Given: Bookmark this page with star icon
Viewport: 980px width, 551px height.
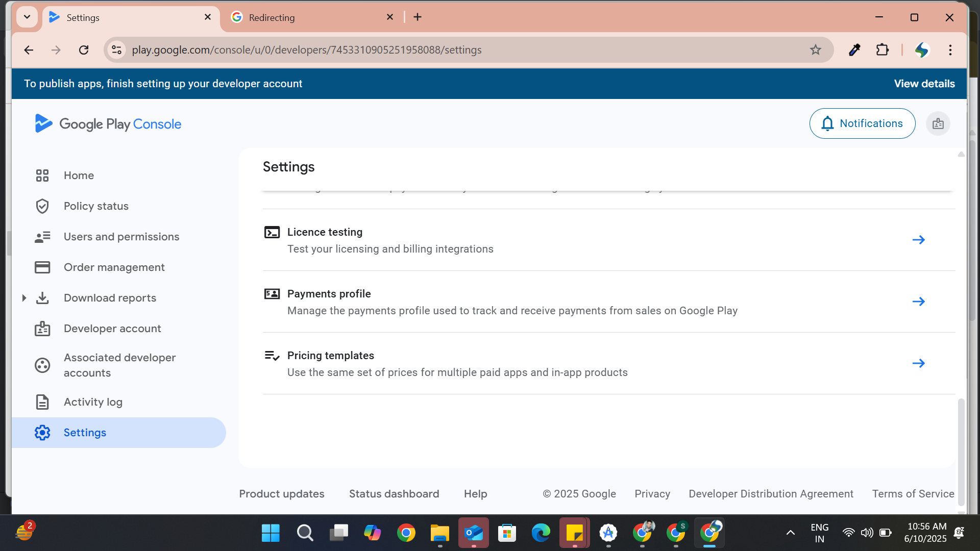Looking at the screenshot, I should click(815, 50).
